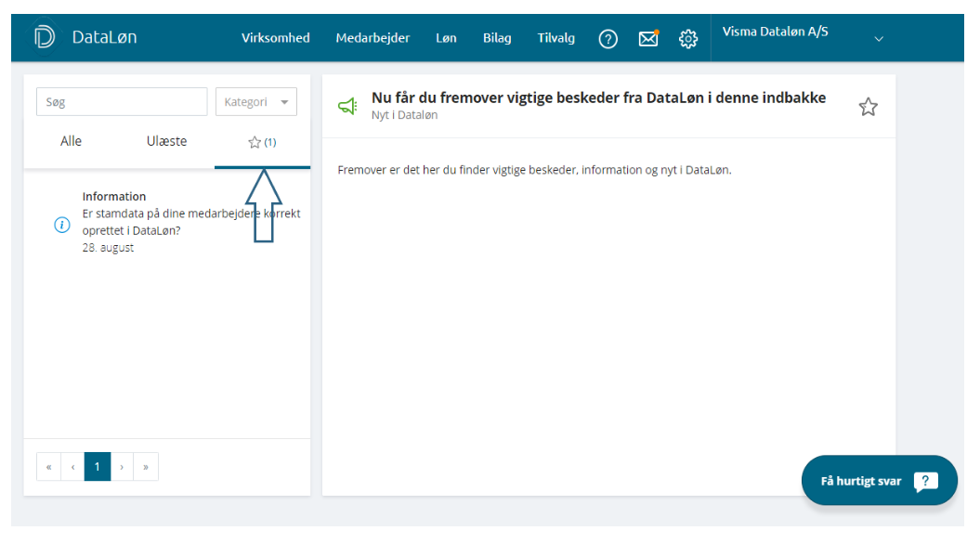Switch to the starred messages tab
Screen dimensions: 980x544
262,142
